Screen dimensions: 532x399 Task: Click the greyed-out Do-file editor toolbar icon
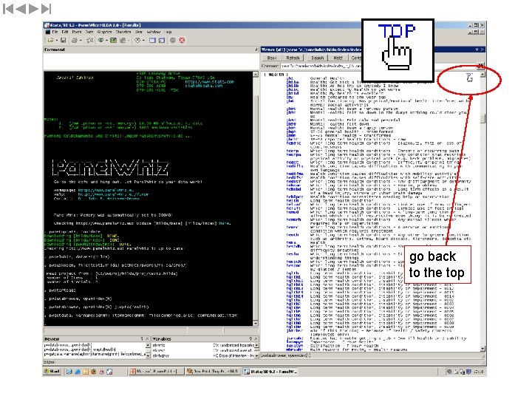point(123,41)
